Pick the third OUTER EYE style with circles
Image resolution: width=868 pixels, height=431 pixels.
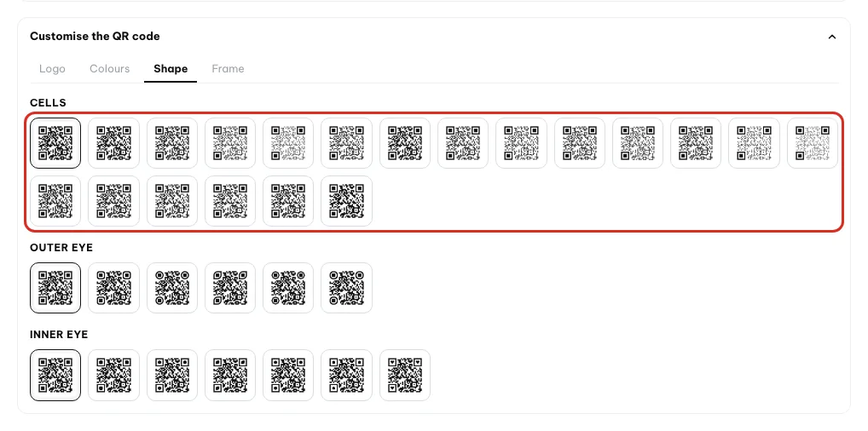[x=172, y=288]
